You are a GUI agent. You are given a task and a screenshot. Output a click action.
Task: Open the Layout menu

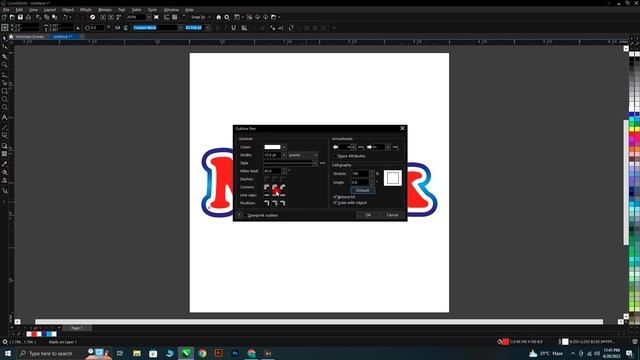click(x=50, y=10)
